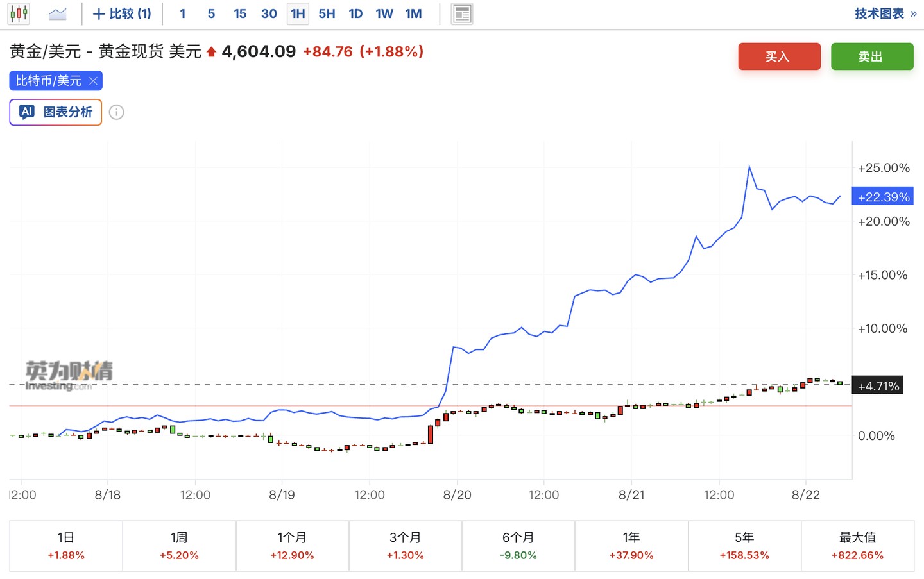
Task: Click the news overlay panel icon
Action: coord(462,13)
